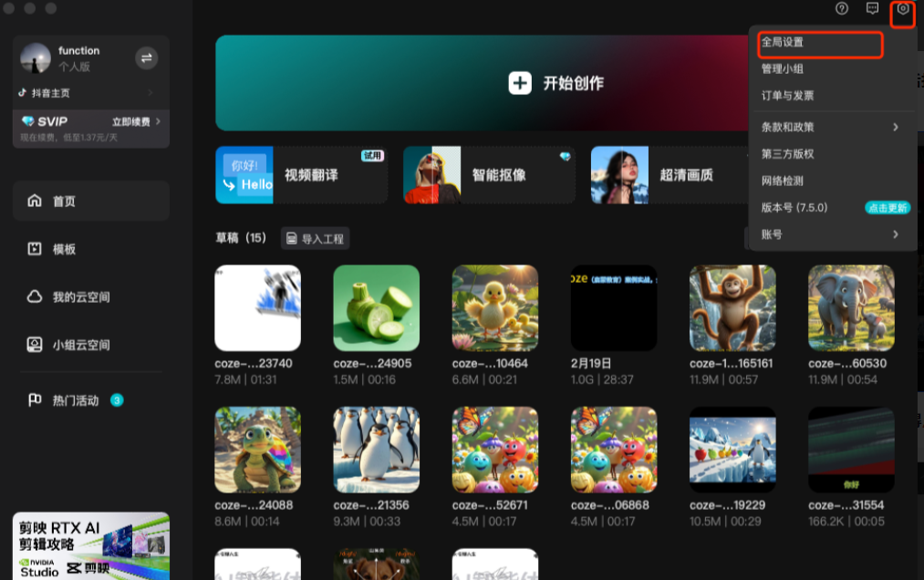This screenshot has width=924, height=580.
Task: Open the help question mark icon
Action: pyautogui.click(x=842, y=9)
